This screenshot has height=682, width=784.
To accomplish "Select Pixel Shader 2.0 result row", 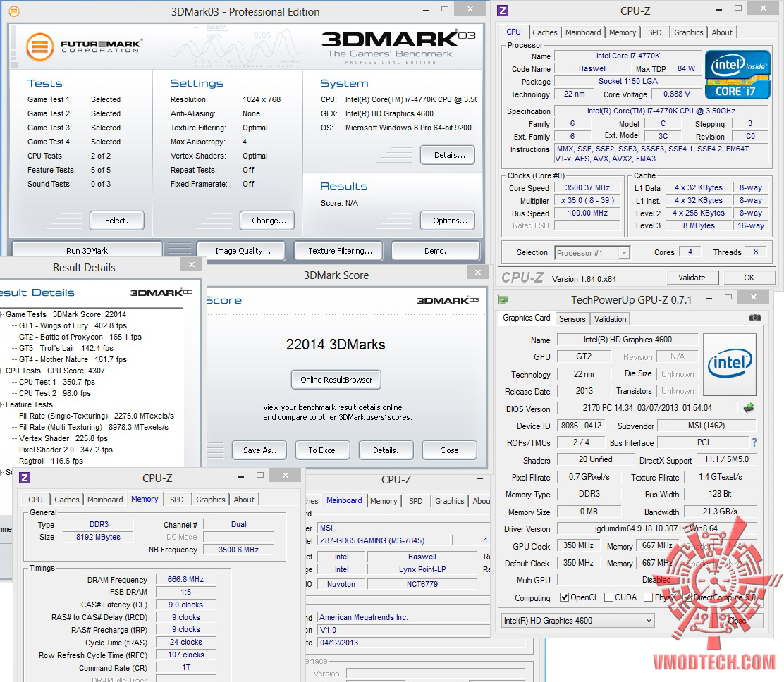I will pos(66,449).
